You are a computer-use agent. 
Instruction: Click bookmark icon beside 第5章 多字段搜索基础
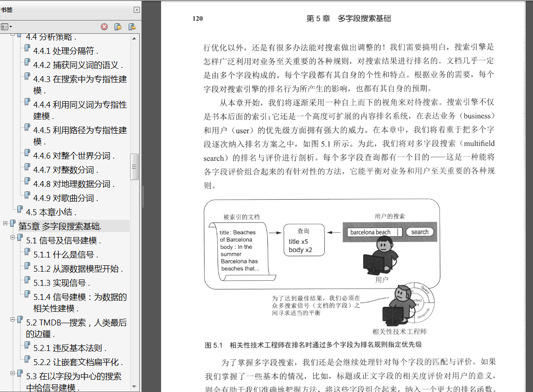tap(13, 224)
